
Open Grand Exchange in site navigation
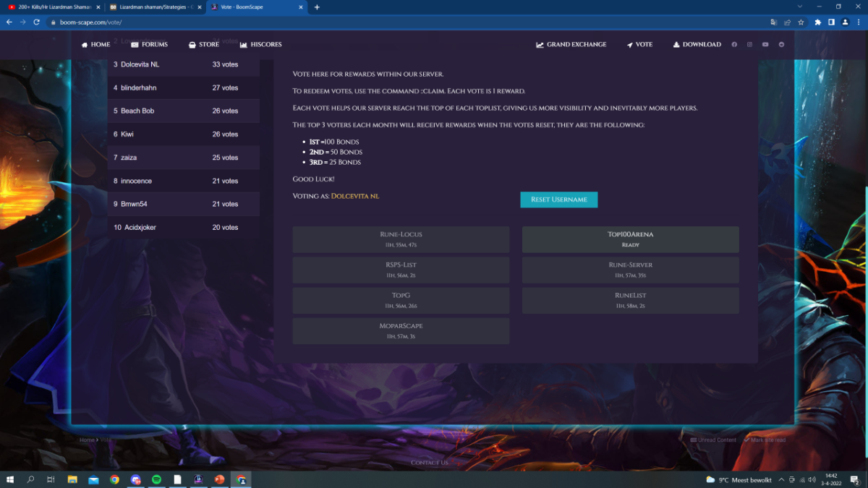click(x=571, y=45)
